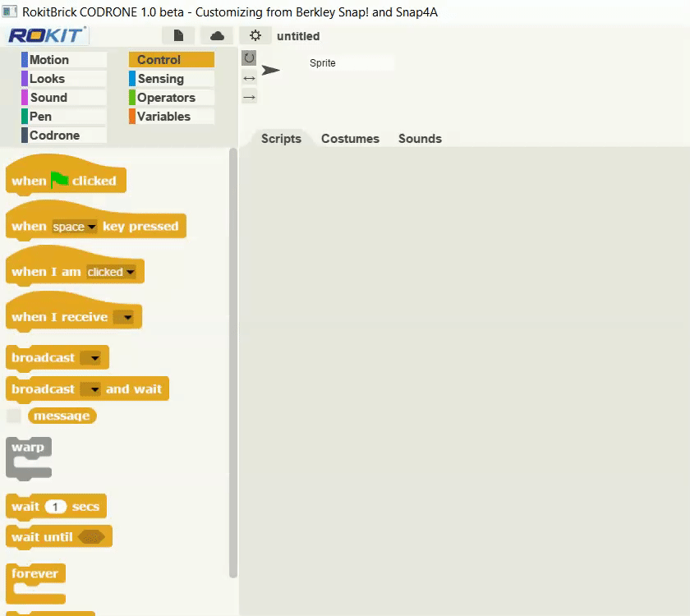Open the 'space' key dropdown
This screenshot has height=616, width=690.
click(x=75, y=227)
